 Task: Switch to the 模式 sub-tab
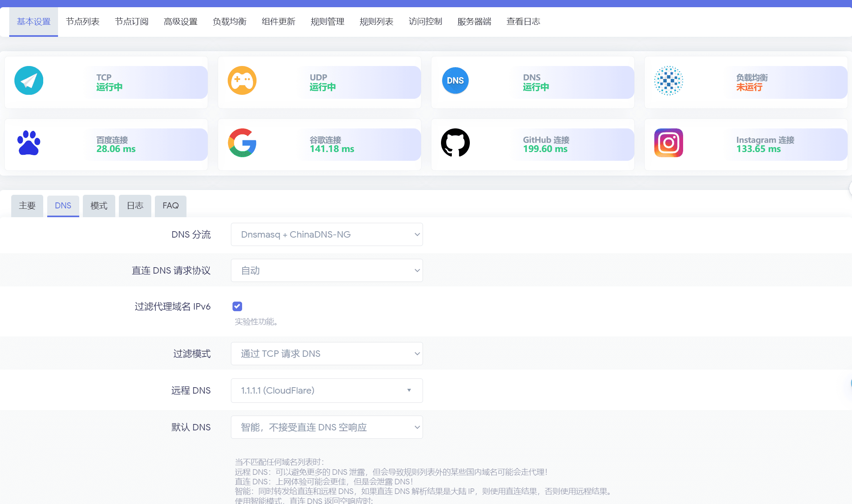[x=99, y=206]
